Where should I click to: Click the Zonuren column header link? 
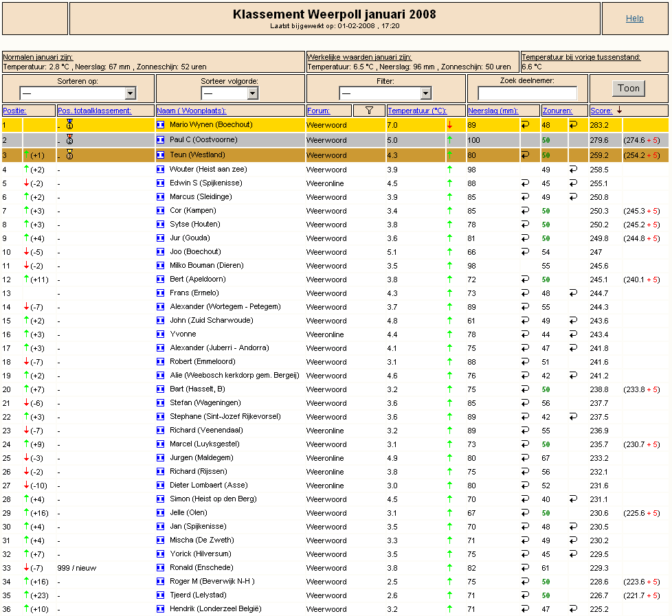click(x=557, y=111)
